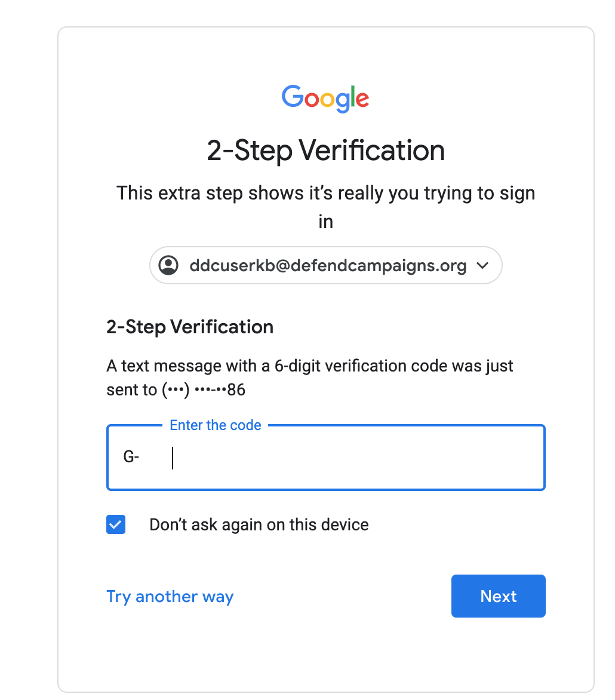Open the ddcuserkb@defendcampaigns.org account chip

point(326,265)
